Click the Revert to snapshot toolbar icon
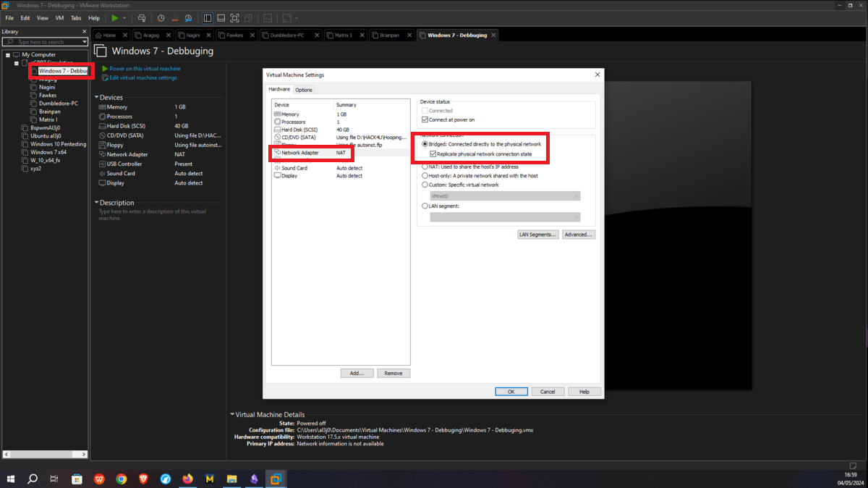The height and width of the screenshot is (488, 868). point(174,18)
